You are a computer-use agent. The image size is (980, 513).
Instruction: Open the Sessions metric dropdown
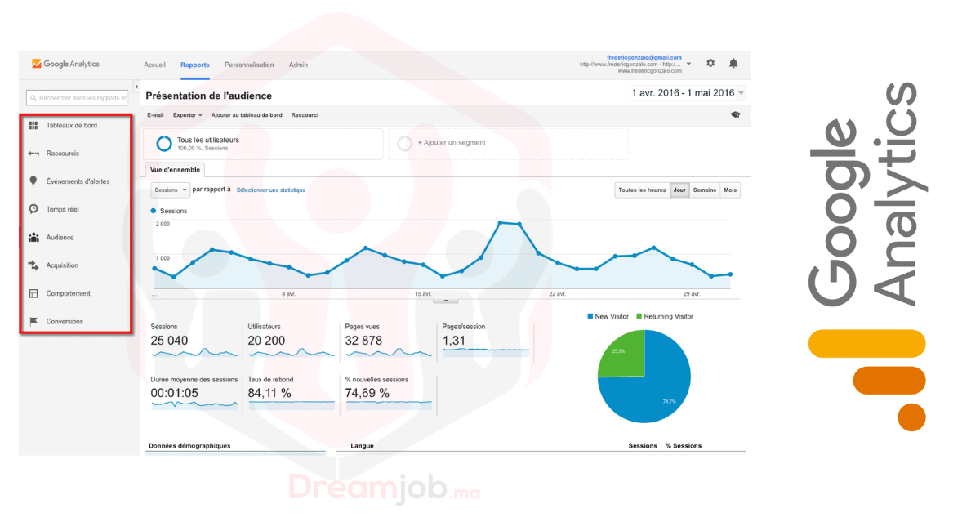(x=171, y=190)
